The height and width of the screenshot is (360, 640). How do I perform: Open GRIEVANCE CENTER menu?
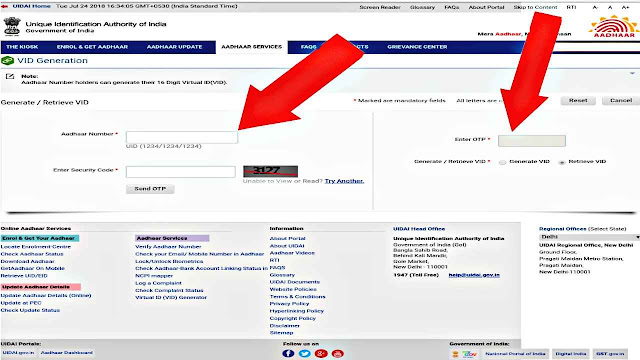pos(417,47)
